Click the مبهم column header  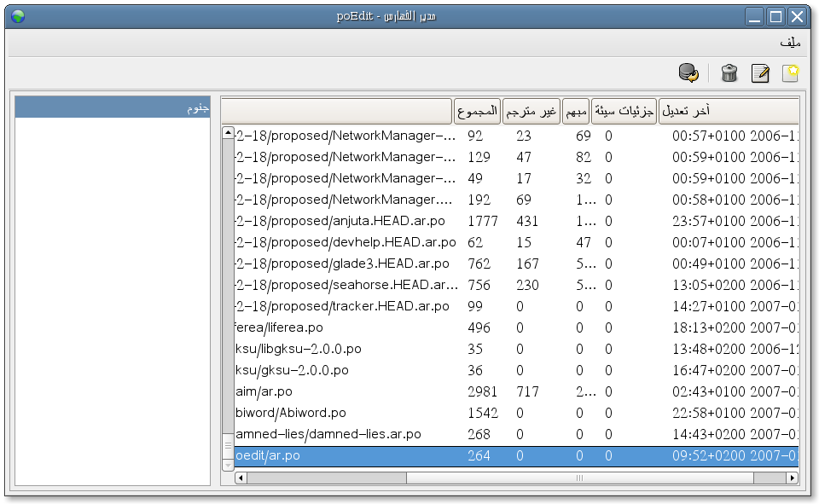tap(576, 112)
